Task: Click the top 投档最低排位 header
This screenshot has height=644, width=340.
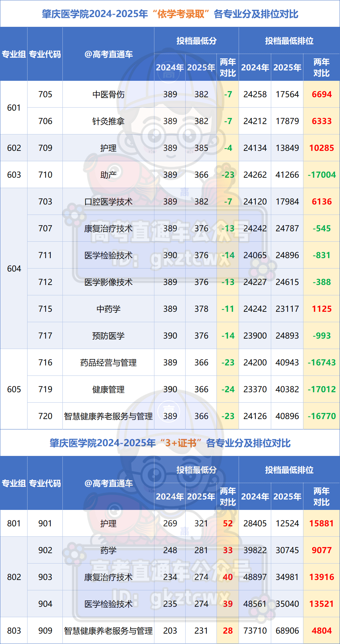Action: (x=289, y=41)
